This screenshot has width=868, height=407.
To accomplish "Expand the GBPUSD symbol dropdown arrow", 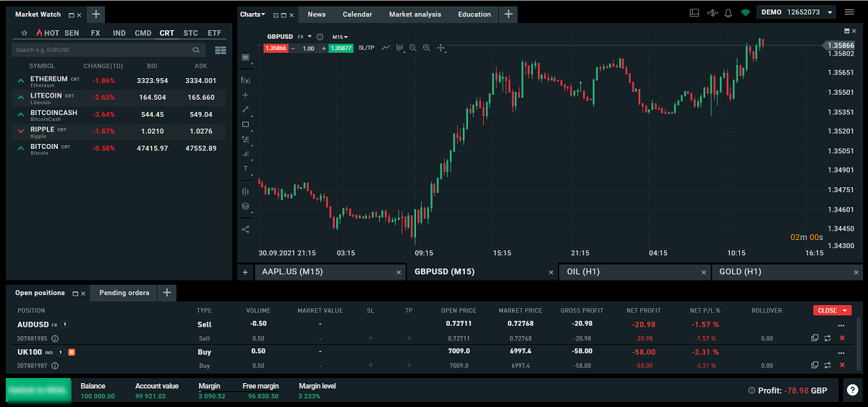I will (310, 36).
